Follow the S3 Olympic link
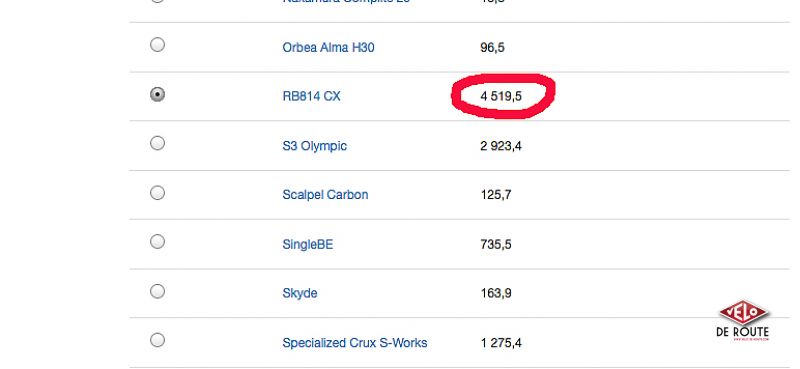This screenshot has width=800, height=369. (x=314, y=146)
